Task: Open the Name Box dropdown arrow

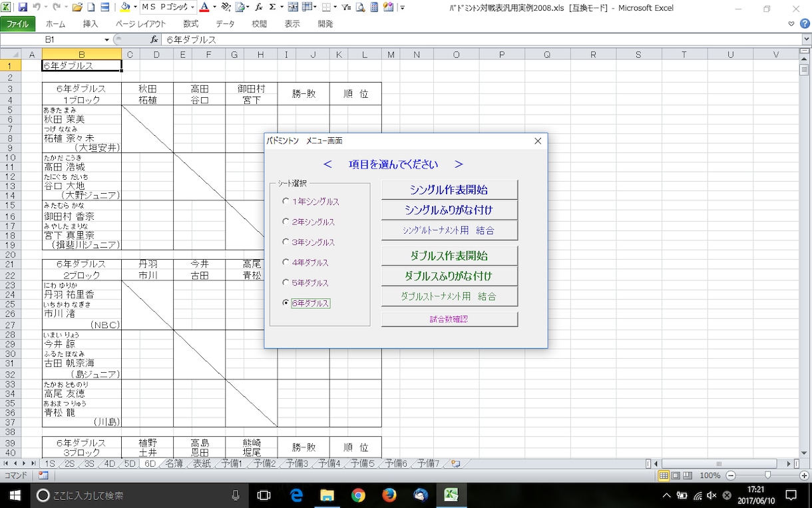Action: (106, 39)
